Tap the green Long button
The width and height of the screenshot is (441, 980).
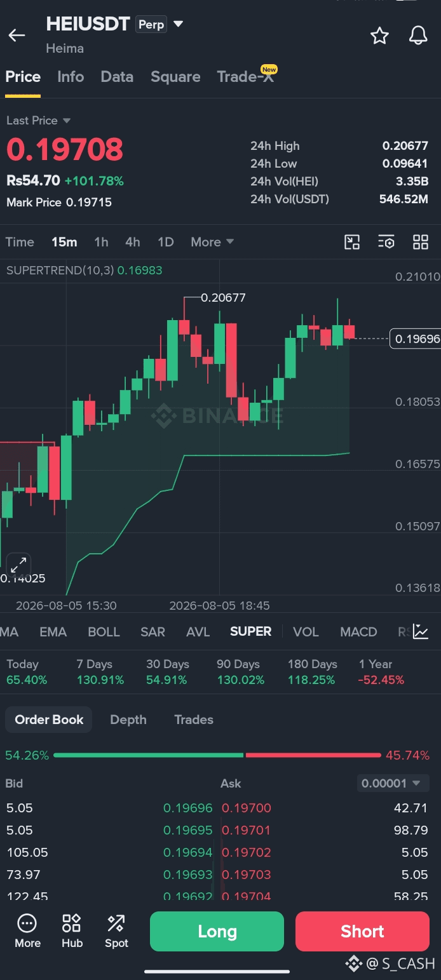coord(217,931)
